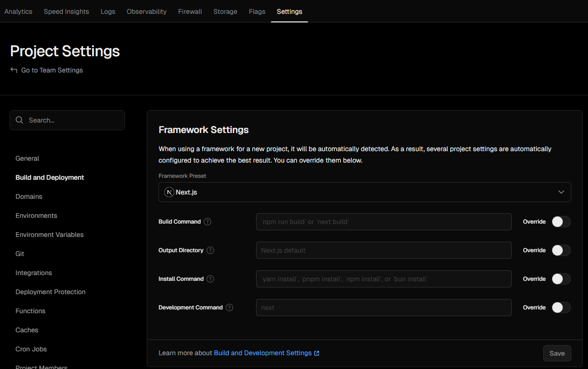Open the Observability tab
588x369 pixels.
tap(146, 11)
